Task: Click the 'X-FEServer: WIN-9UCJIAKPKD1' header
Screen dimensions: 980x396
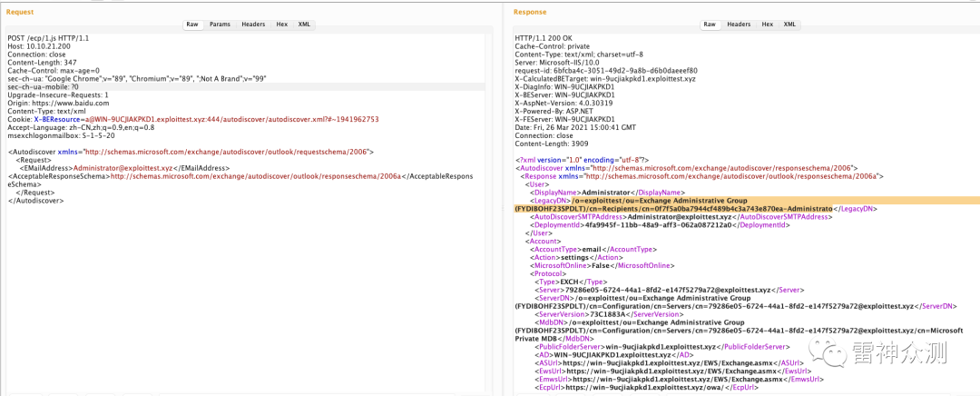Action: pyautogui.click(x=565, y=119)
